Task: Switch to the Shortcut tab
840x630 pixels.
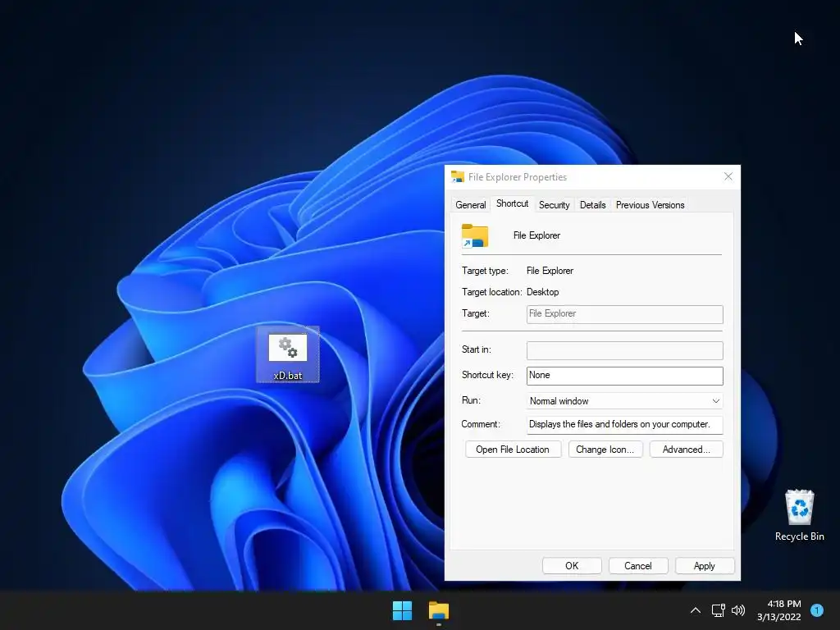Action: [x=512, y=203]
